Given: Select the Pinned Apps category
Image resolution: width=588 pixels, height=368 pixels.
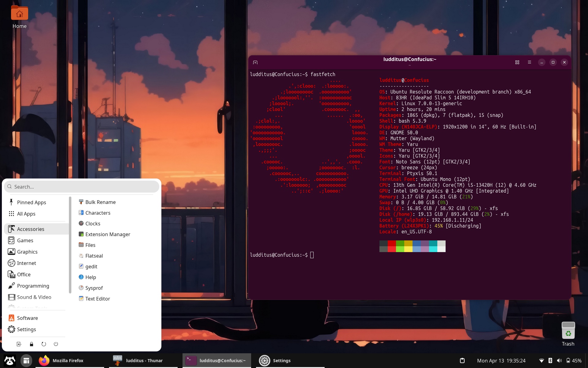Looking at the screenshot, I should (x=31, y=202).
